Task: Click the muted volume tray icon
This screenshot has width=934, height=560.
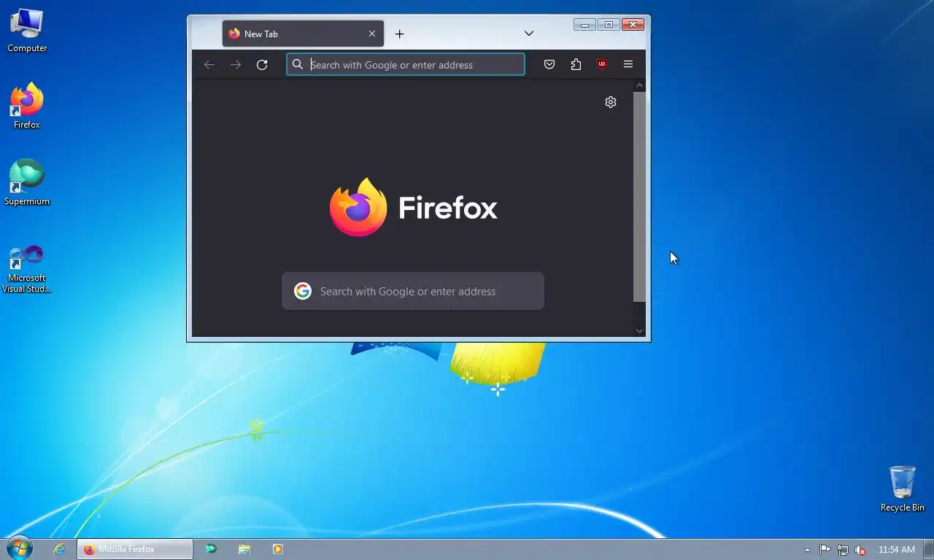Action: tap(860, 550)
